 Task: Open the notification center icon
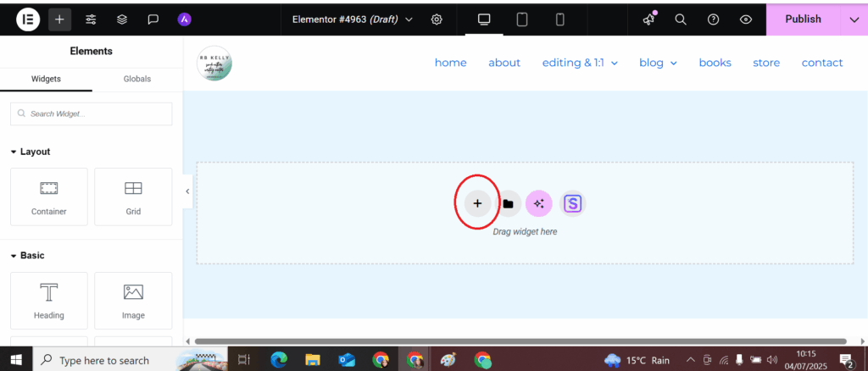coord(845,360)
